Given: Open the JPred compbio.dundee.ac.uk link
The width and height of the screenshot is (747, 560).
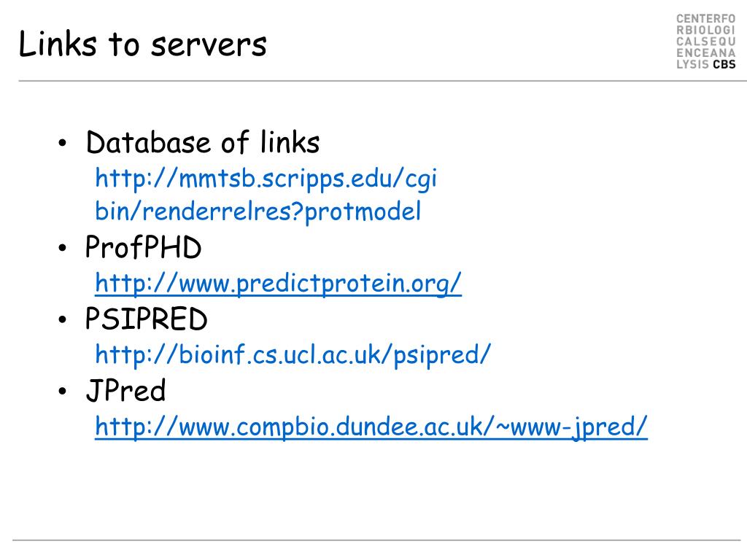Looking at the screenshot, I should pyautogui.click(x=371, y=427).
